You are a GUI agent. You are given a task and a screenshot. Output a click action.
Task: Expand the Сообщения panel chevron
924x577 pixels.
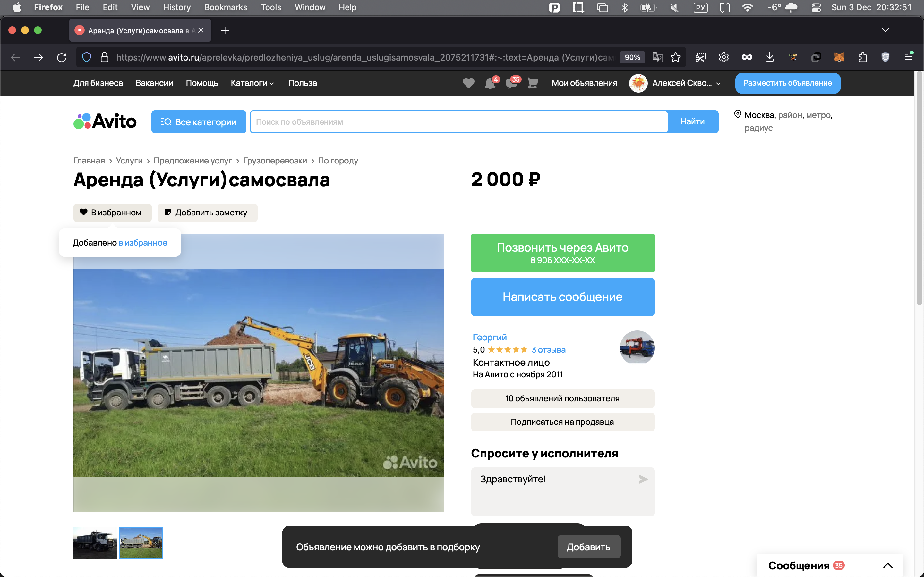(888, 565)
